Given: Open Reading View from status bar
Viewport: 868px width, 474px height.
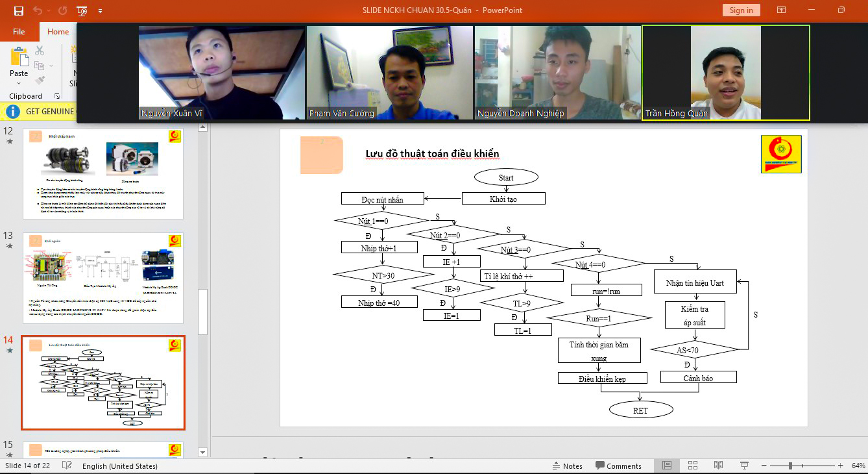Looking at the screenshot, I should pyautogui.click(x=718, y=466).
